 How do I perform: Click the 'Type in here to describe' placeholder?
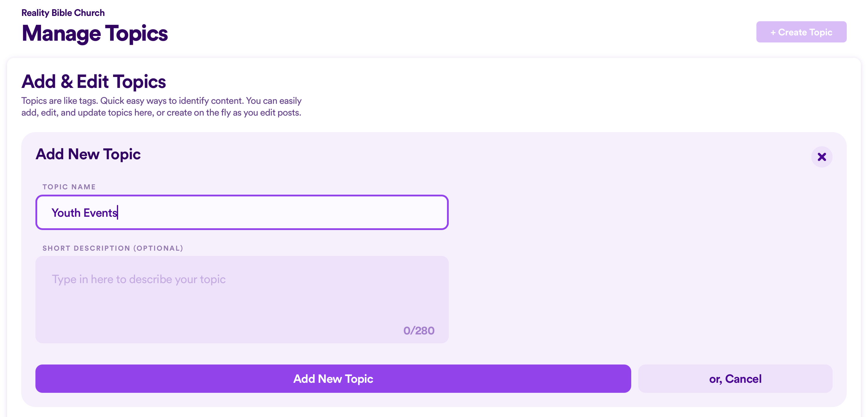point(138,279)
